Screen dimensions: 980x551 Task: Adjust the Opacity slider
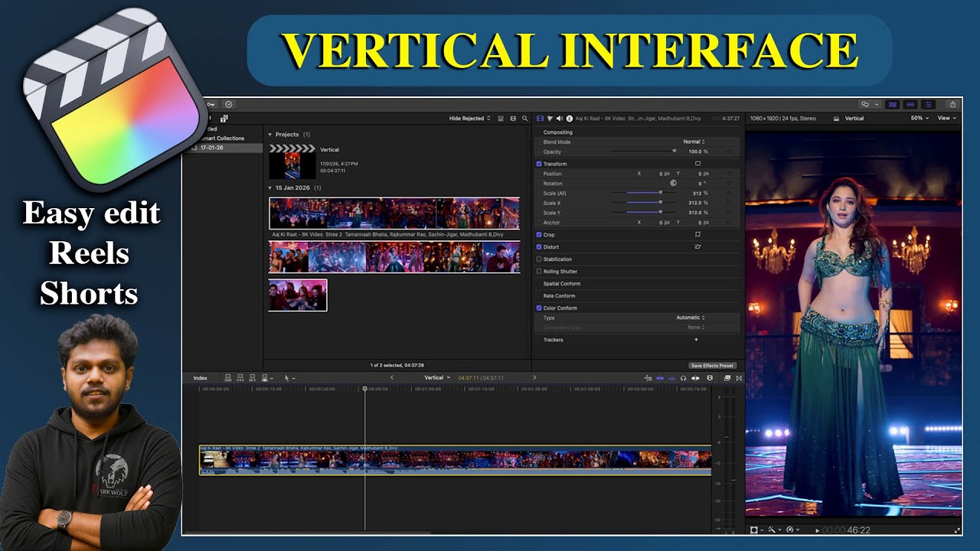click(x=643, y=152)
